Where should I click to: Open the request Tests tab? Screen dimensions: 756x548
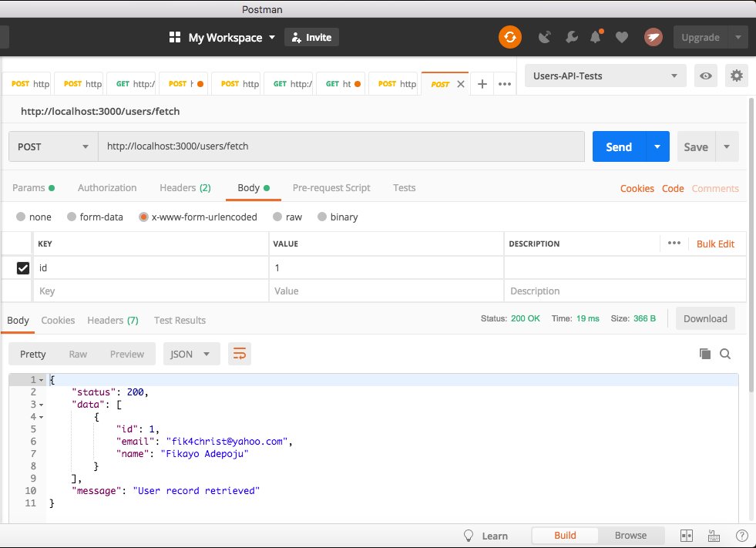coord(404,187)
